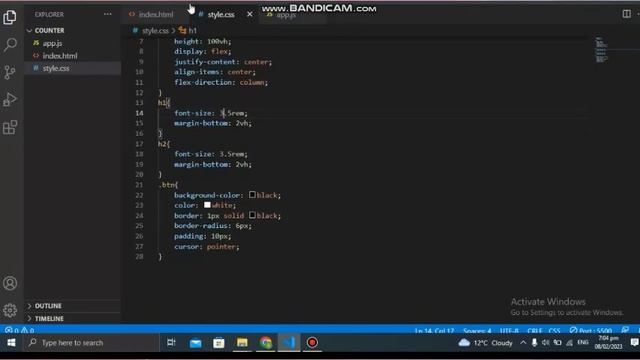The image size is (640, 360).
Task: Show hidden tray icons arrow
Action: 523,343
